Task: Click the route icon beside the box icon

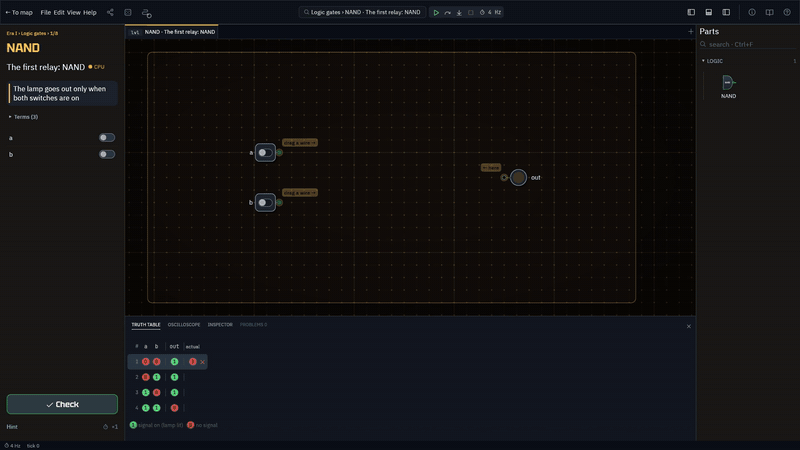Action: pos(146,13)
